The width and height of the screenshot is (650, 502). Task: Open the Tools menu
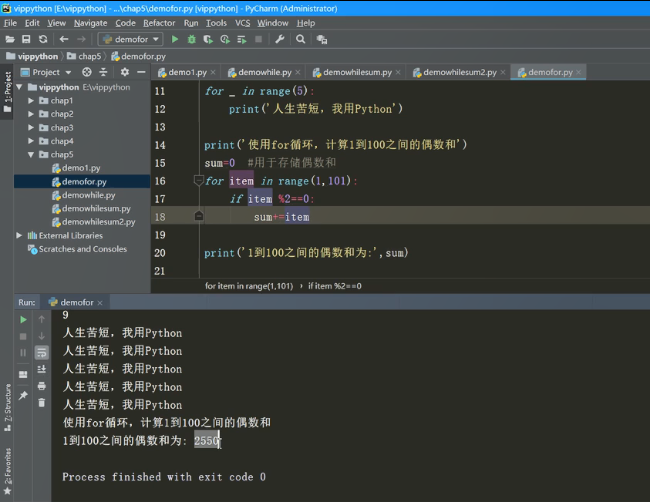coord(216,23)
